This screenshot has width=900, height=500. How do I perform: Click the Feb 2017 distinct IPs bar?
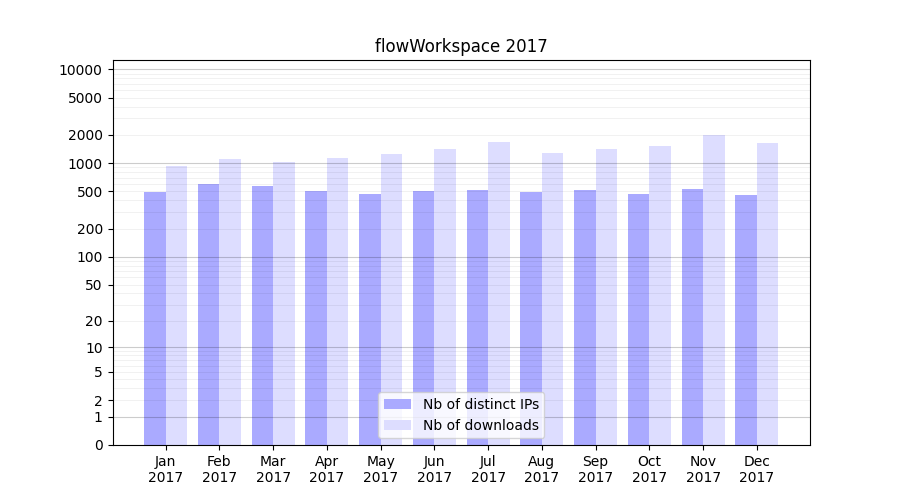(208, 314)
